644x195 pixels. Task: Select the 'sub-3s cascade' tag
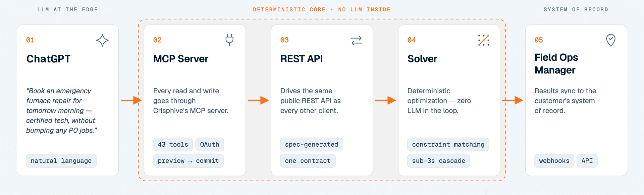point(439,161)
